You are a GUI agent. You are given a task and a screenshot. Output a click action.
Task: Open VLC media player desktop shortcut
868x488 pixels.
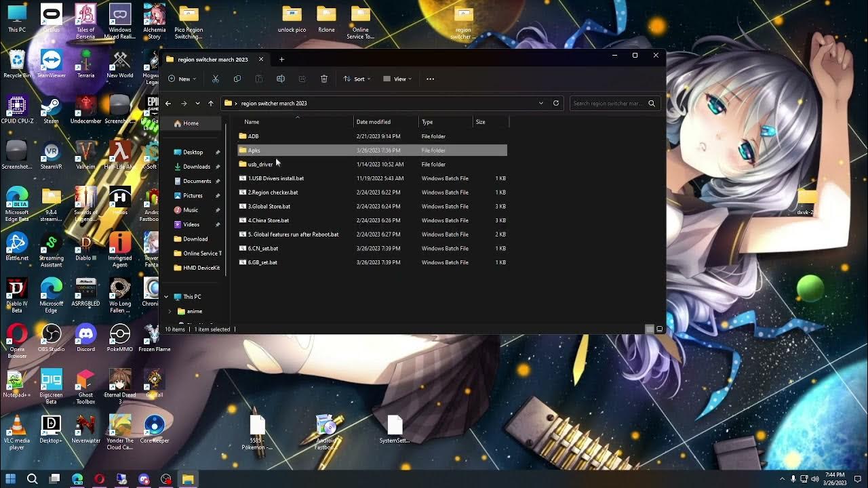pos(17,433)
